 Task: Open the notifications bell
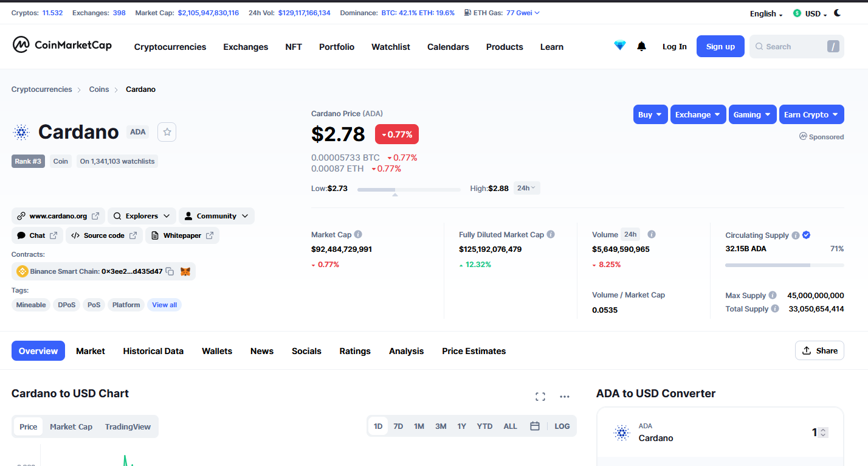[x=641, y=46]
